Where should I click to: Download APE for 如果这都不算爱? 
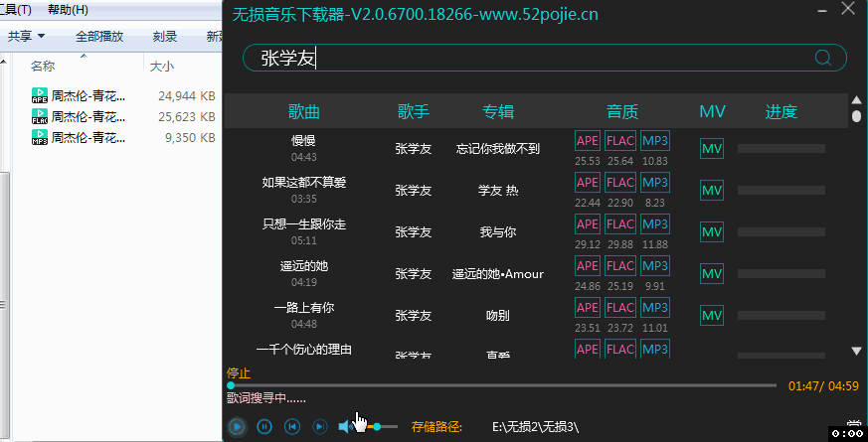click(588, 183)
